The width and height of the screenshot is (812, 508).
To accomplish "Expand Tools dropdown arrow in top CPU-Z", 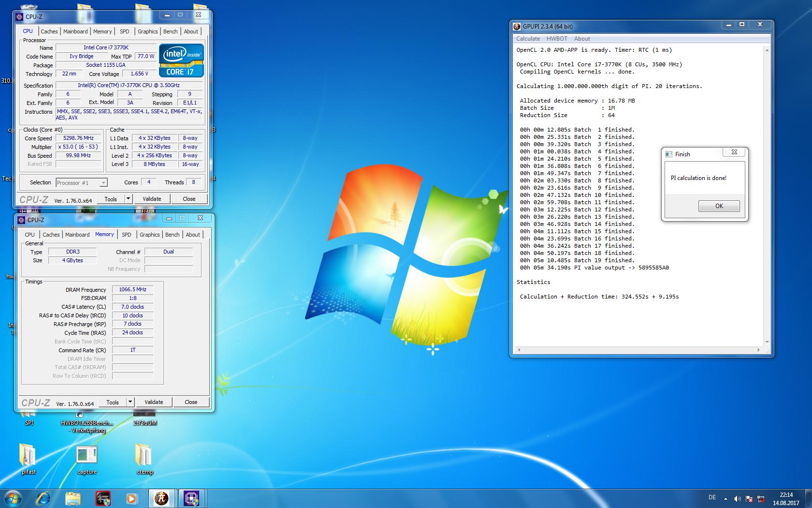I will tap(128, 199).
